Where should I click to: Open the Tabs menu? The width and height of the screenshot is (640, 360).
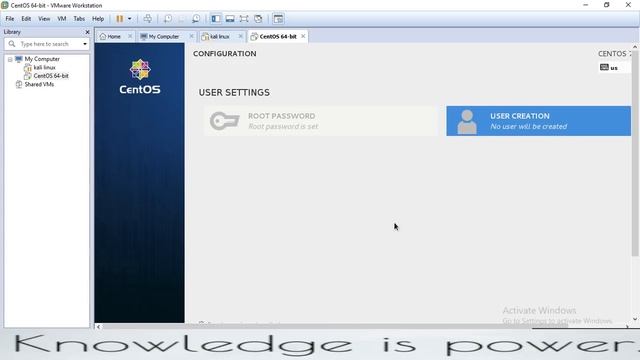click(79, 19)
